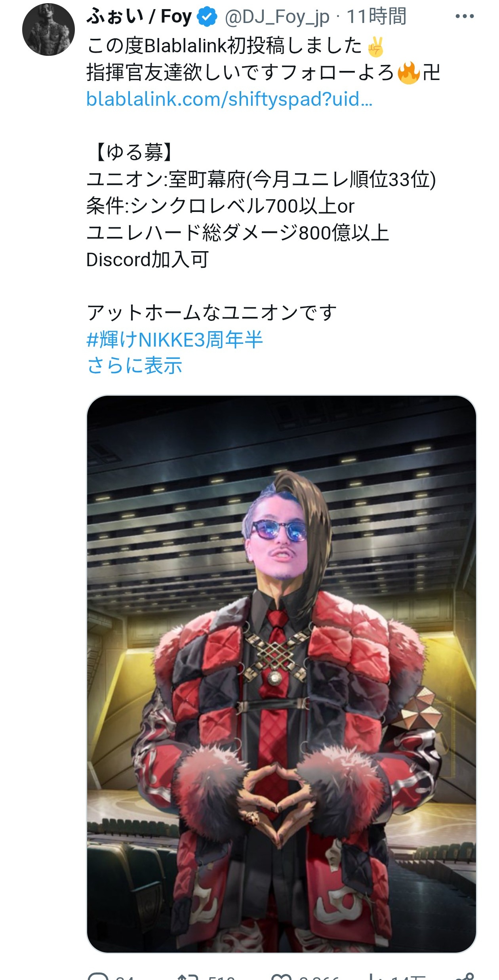The height and width of the screenshot is (980, 499).
Task: Open the blablalink.com/shiftyspad link
Action: [229, 99]
